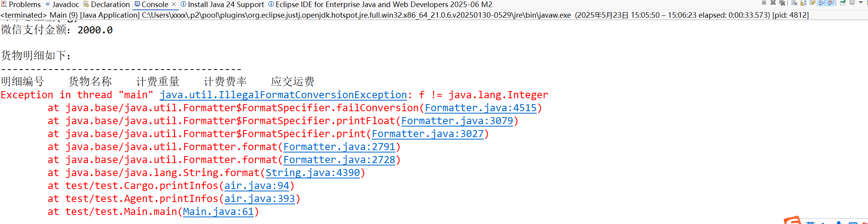
Task: Click the Display Selected Console icon
Action: pyautogui.click(x=852, y=2)
